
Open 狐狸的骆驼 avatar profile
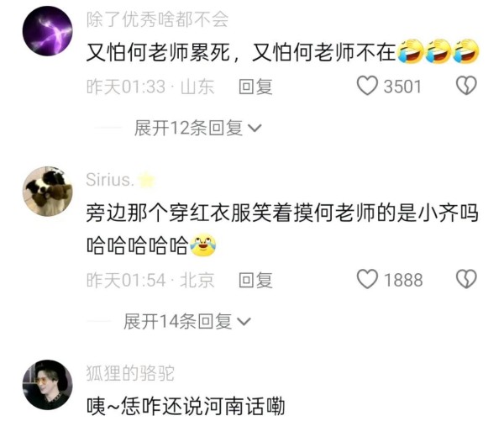coord(48,385)
